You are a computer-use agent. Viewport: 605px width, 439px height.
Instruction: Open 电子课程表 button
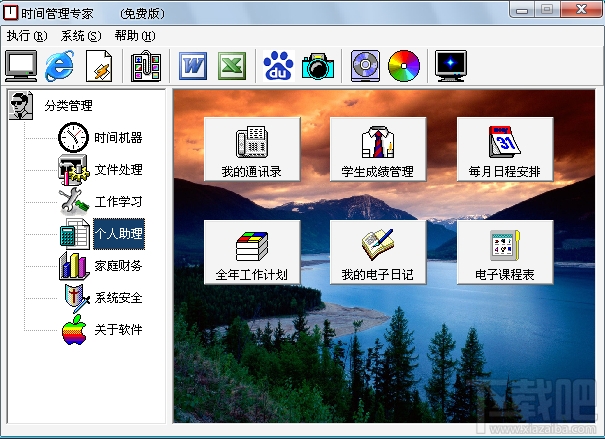click(505, 252)
